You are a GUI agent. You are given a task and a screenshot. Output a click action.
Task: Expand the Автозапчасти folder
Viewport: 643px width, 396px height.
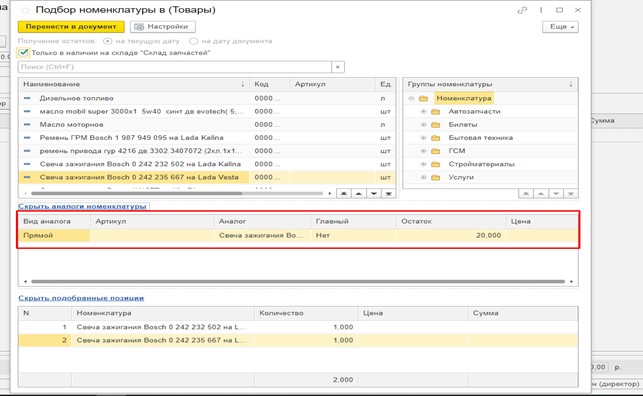click(x=424, y=112)
